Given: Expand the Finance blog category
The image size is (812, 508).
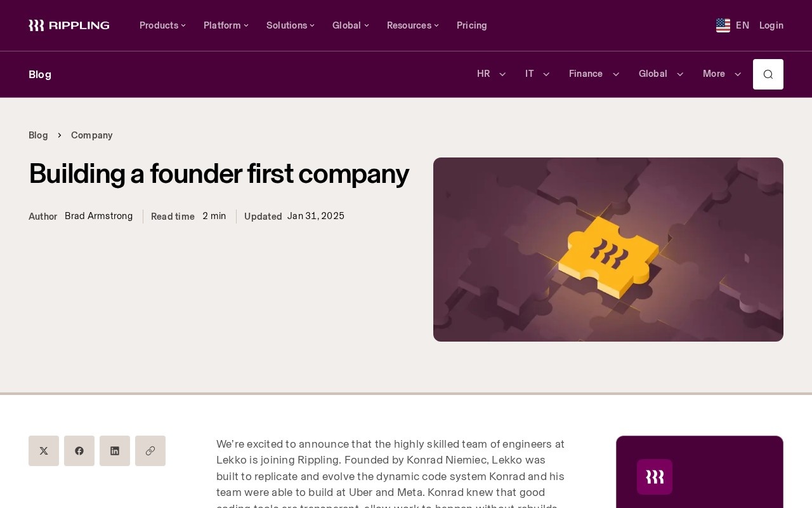Looking at the screenshot, I should coord(594,74).
